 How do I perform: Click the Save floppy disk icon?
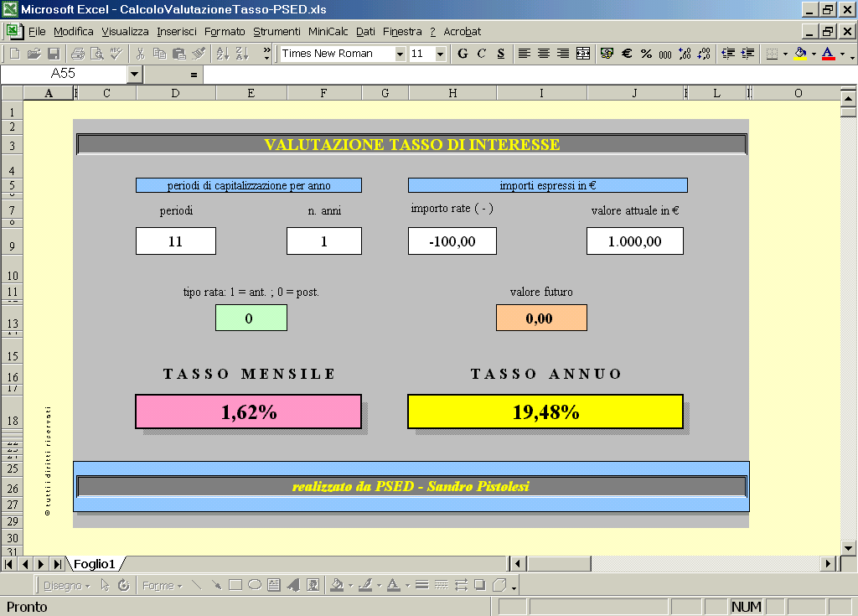click(53, 54)
